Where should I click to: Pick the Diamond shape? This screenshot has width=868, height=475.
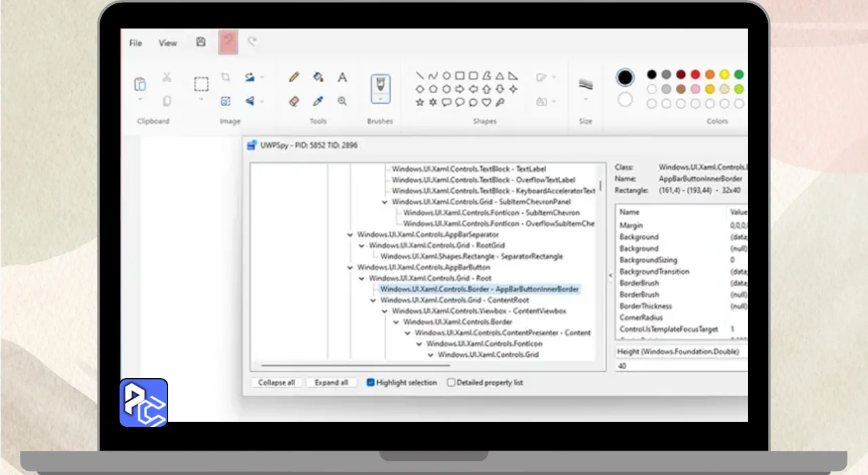click(x=420, y=89)
